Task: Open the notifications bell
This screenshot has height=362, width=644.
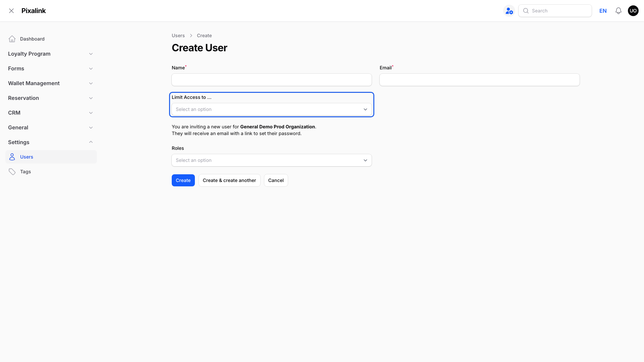Action: click(619, 11)
